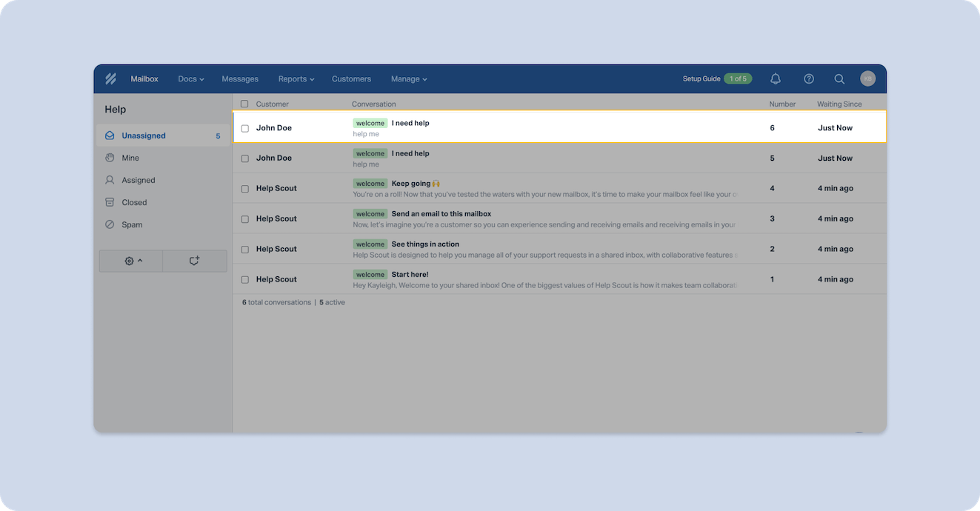Click John Doe name in conversation 5
Screen dimensions: 980x511
[274, 158]
